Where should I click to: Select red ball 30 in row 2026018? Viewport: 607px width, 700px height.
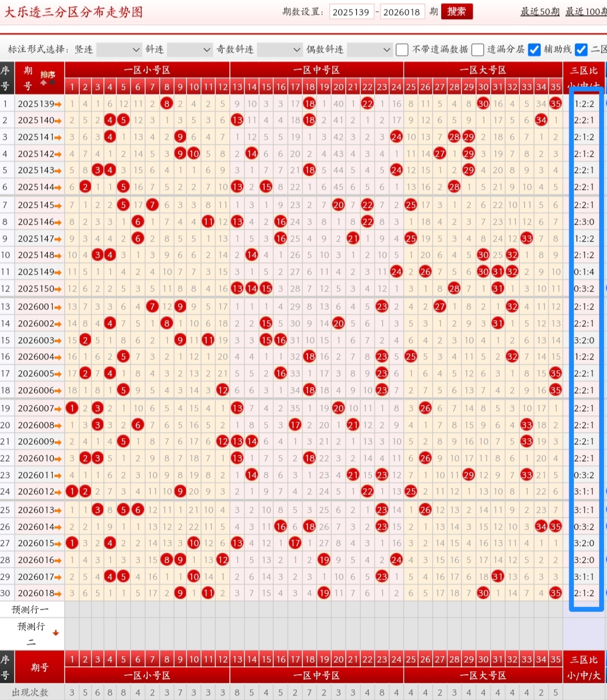(x=483, y=593)
